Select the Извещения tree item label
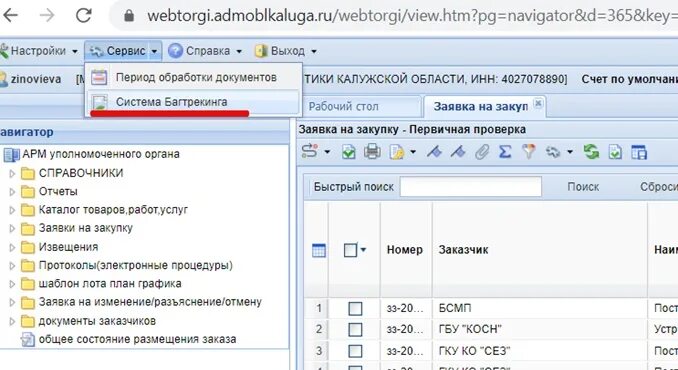The width and height of the screenshot is (678, 370). [x=68, y=247]
